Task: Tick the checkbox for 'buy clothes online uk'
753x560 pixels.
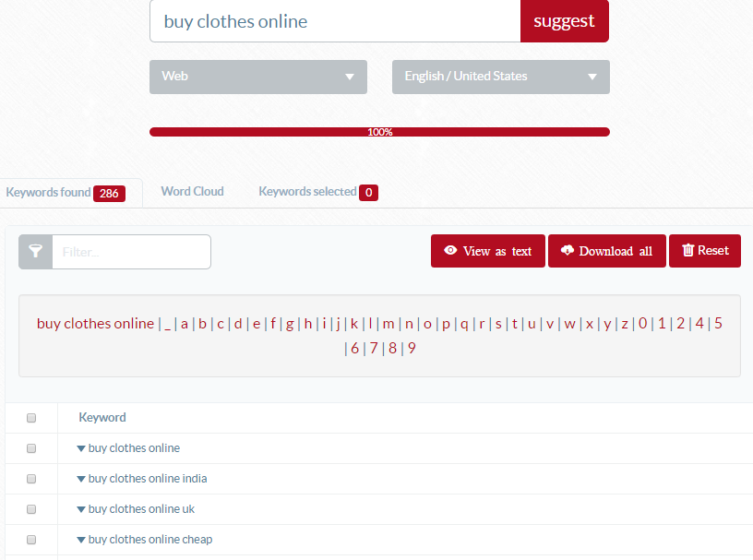Action: 31,509
